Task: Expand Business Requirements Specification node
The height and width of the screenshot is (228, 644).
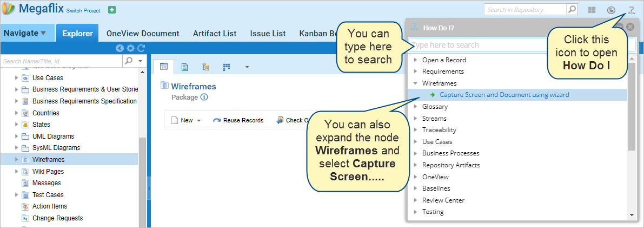Action: click(x=16, y=101)
